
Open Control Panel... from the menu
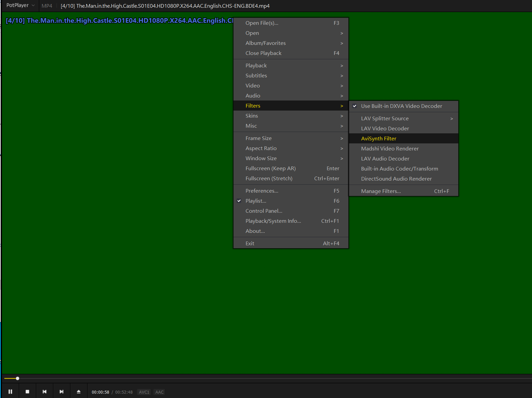[x=291, y=211]
